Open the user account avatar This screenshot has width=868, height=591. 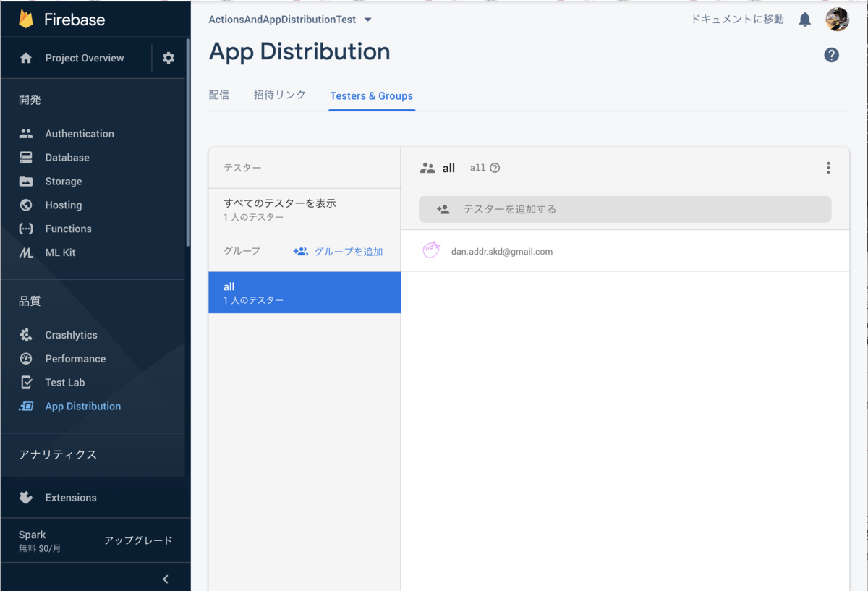[x=837, y=20]
